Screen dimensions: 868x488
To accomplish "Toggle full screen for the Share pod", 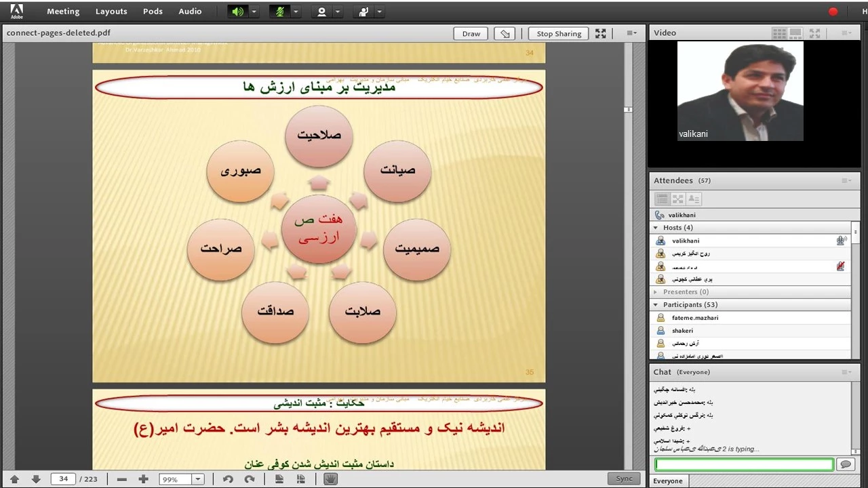I will (601, 33).
